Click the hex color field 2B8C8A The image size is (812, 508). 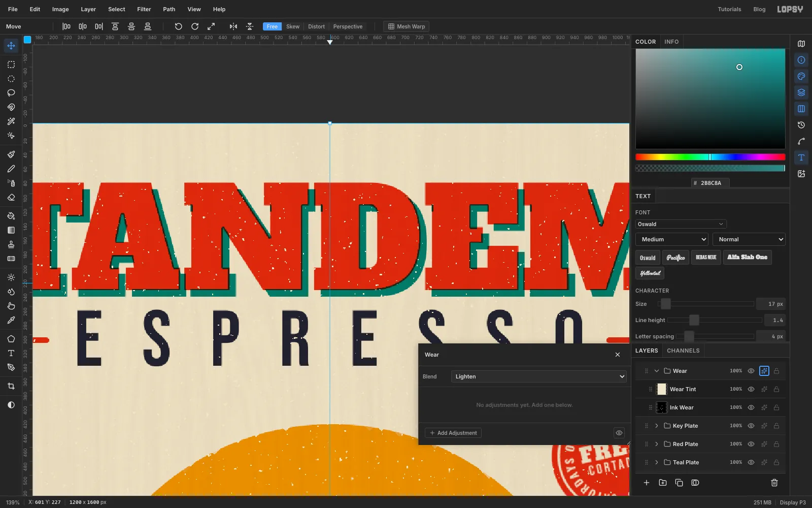[x=710, y=183]
